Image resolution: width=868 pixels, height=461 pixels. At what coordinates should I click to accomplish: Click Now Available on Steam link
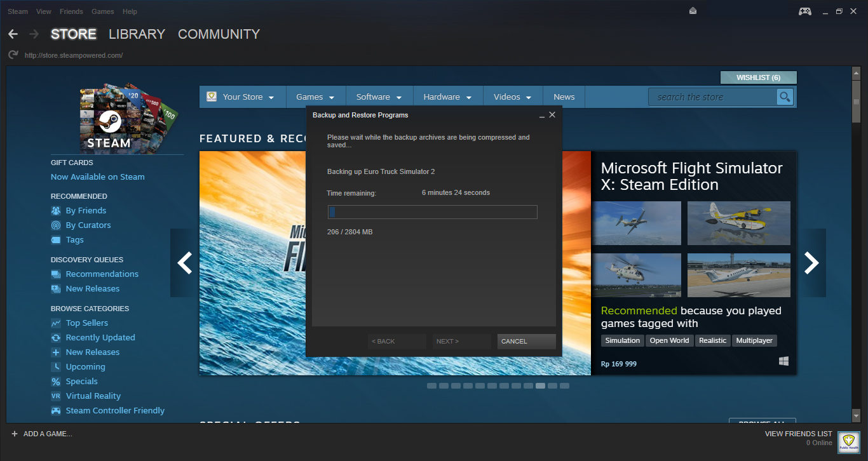98,177
